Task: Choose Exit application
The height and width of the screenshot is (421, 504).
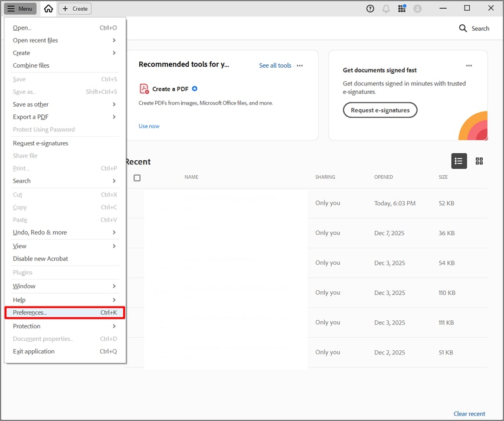Action: click(x=65, y=351)
